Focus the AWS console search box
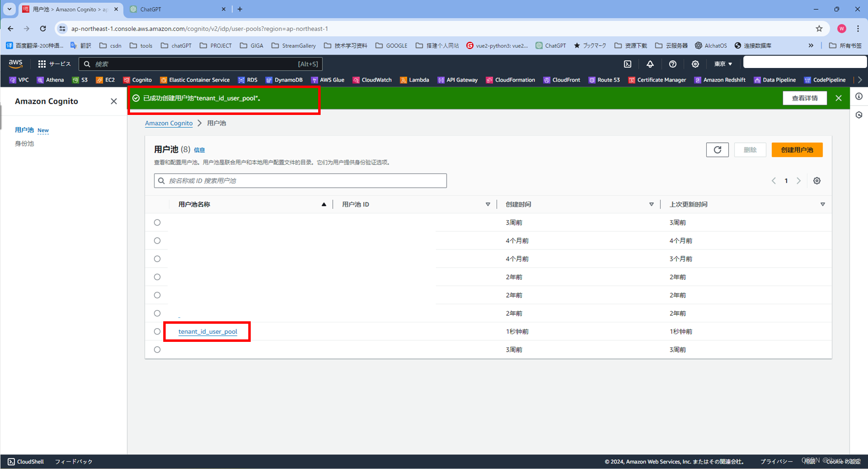Screen dimensions: 868x469 [200, 64]
